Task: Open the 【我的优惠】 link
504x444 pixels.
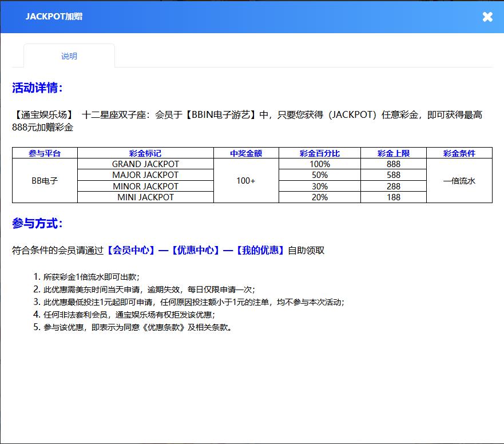Action: click(260, 250)
